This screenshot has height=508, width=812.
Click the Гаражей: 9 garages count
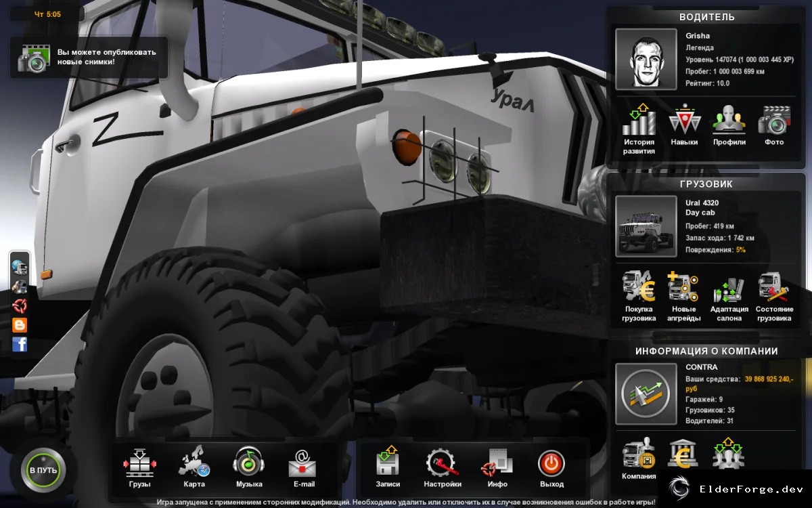coord(704,400)
